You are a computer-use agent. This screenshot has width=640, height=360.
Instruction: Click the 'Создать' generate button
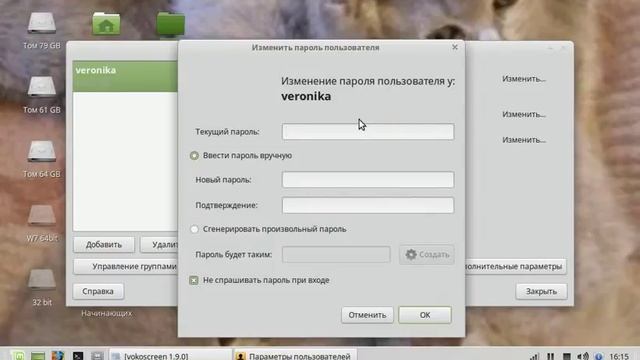(x=427, y=254)
